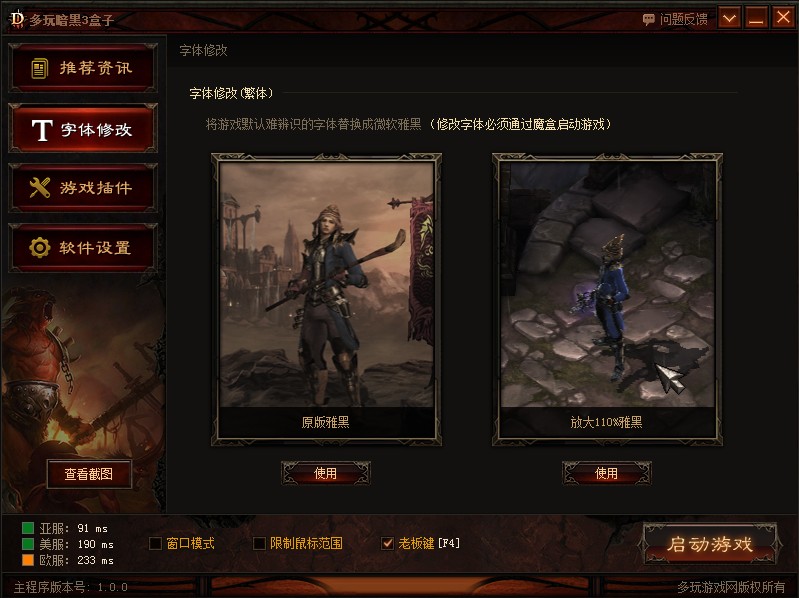The width and height of the screenshot is (799, 598).
Task: Click 使用 under 原版雅黑
Action: click(x=326, y=473)
